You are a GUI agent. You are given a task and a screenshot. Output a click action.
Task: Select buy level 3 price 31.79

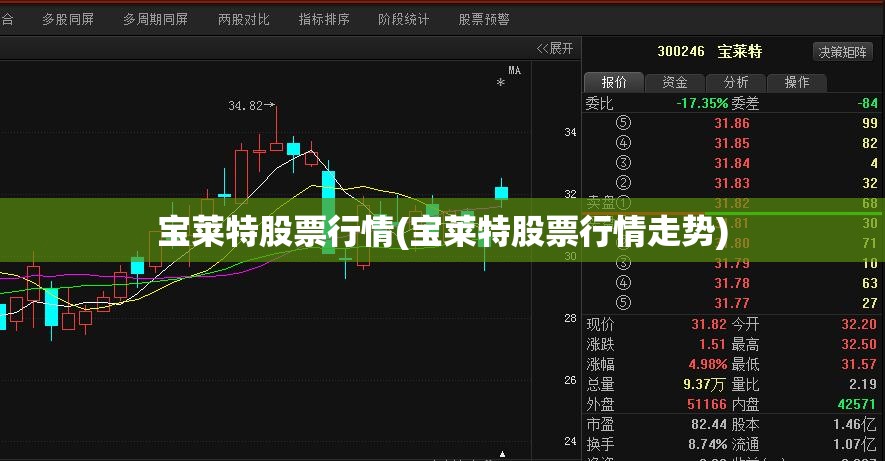pyautogui.click(x=732, y=264)
